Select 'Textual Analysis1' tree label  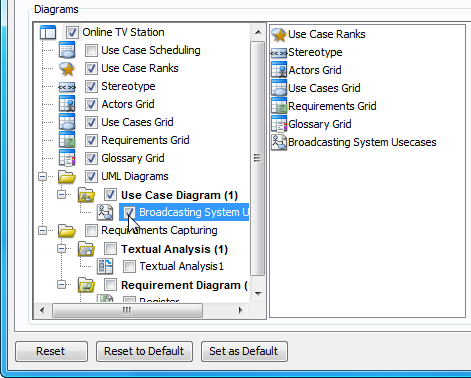(x=182, y=266)
